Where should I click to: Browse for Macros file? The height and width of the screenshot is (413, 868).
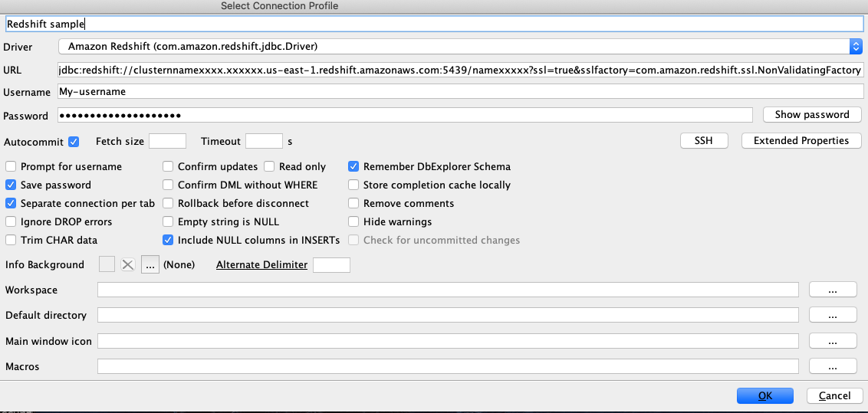[833, 366]
